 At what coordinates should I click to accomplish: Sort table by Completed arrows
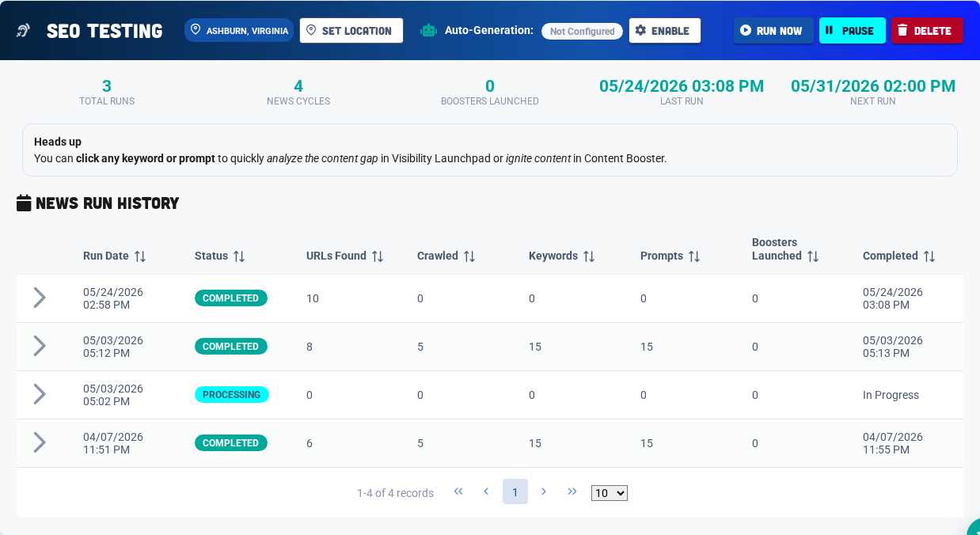point(929,256)
